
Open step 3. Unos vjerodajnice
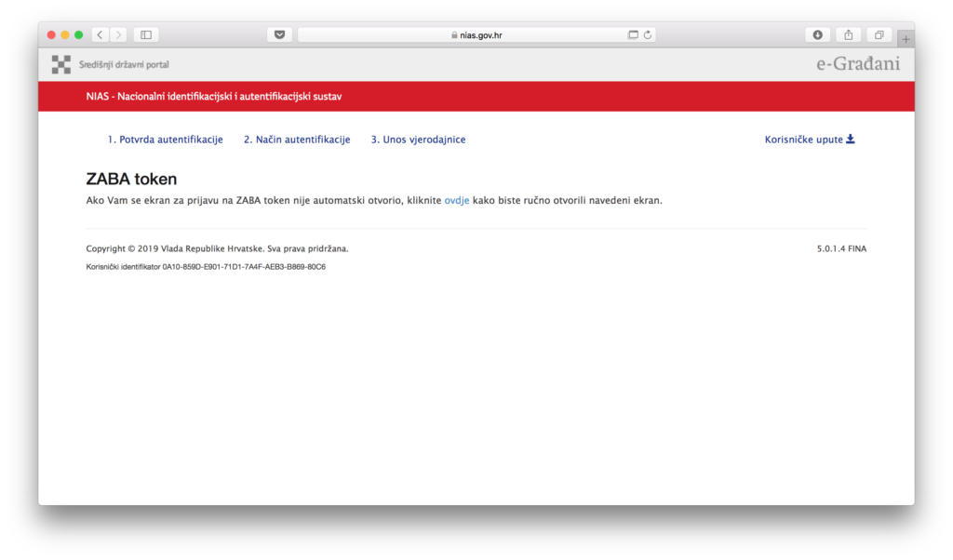[418, 140]
